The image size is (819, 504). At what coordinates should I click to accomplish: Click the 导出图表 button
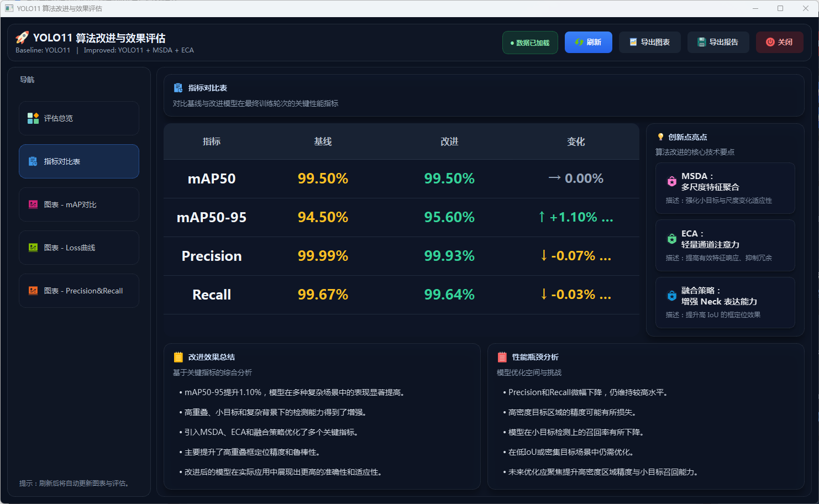pos(650,42)
